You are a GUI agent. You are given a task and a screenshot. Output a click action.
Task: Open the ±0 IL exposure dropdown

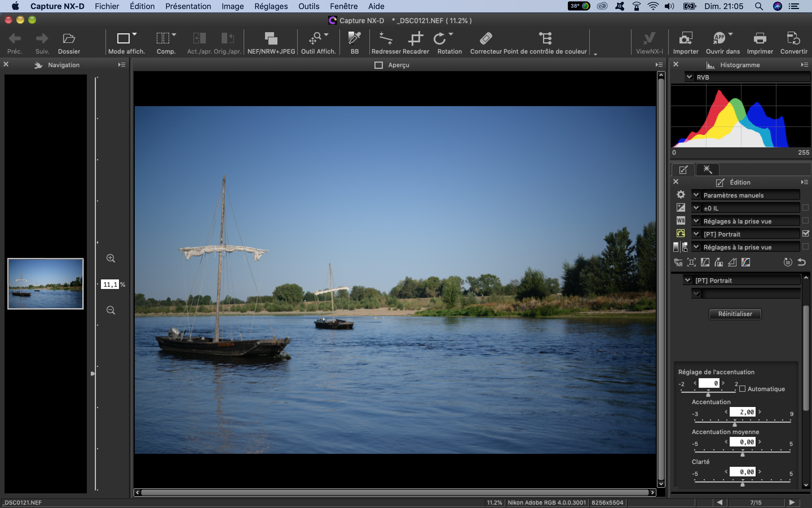pyautogui.click(x=745, y=208)
